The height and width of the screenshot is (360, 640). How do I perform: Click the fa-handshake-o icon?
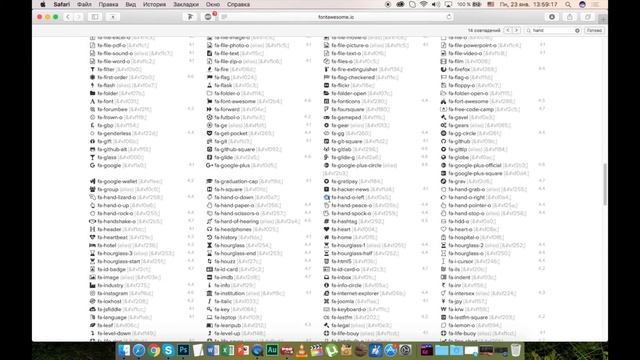tap(92, 221)
